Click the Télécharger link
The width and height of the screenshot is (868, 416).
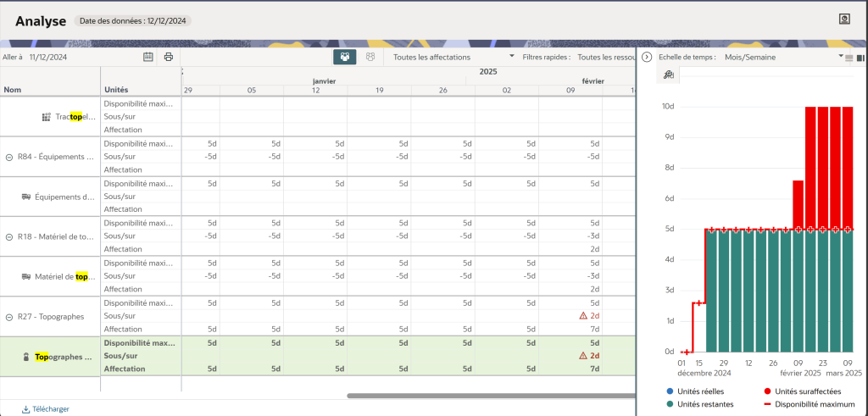45,408
